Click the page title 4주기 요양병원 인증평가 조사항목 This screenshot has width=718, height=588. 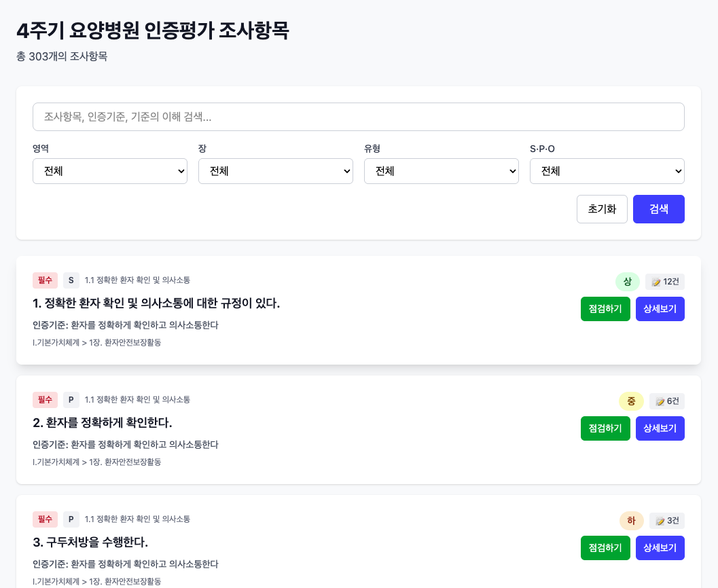[x=154, y=31]
